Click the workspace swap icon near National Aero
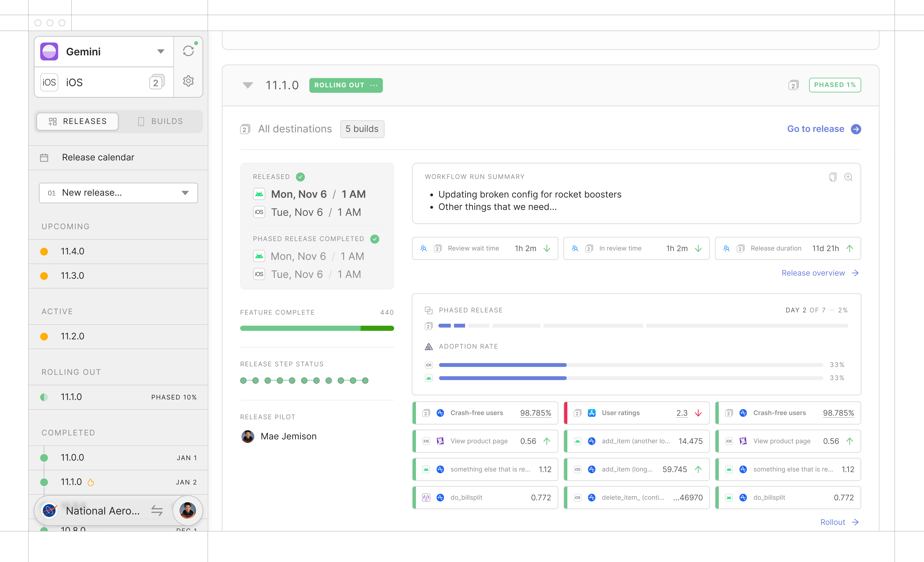Screen dimensions: 924x562 point(157,510)
